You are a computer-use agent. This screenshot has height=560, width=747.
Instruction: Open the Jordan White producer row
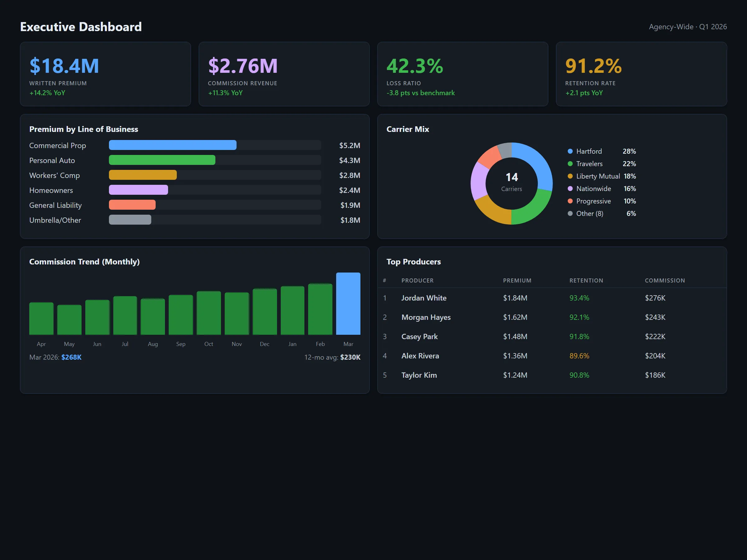click(x=424, y=298)
